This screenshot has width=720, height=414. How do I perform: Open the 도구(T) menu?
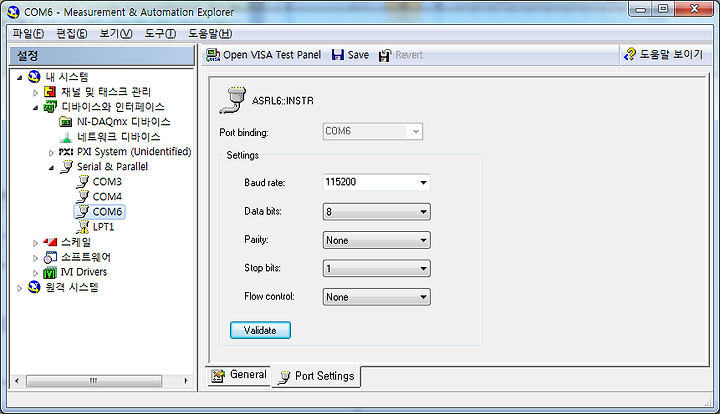click(x=160, y=34)
